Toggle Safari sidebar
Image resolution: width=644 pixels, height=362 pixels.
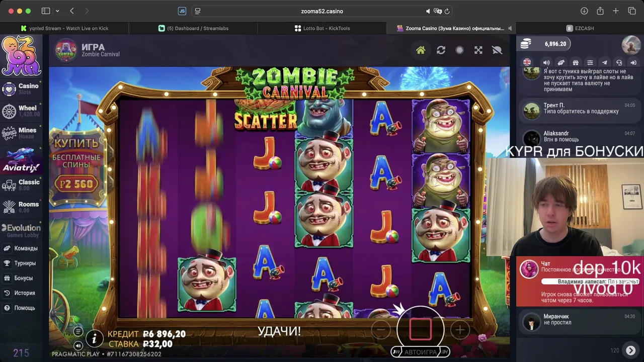46,11
